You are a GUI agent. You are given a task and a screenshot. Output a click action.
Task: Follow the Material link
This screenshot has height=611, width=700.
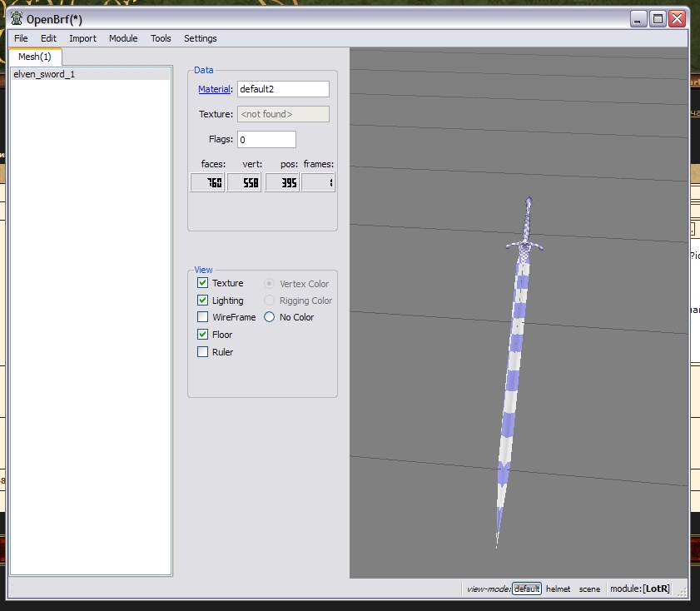coord(214,89)
